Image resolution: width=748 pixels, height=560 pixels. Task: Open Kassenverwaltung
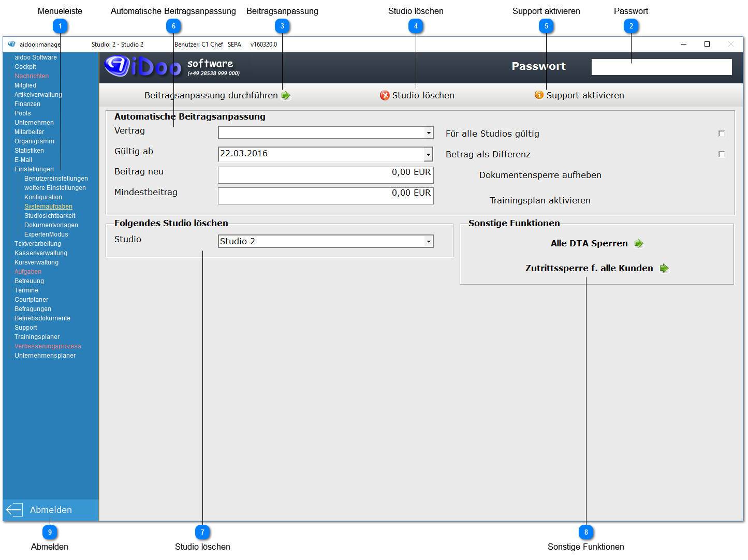41,253
